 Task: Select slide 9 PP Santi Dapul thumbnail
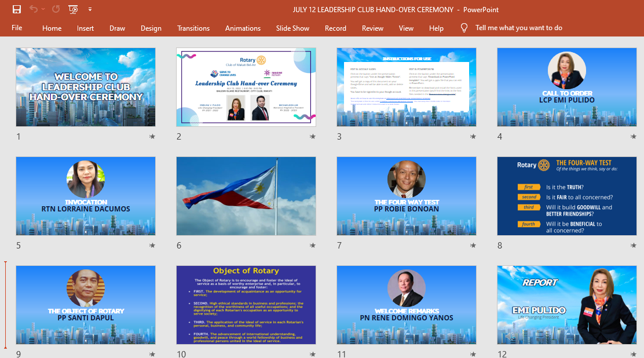point(86,305)
